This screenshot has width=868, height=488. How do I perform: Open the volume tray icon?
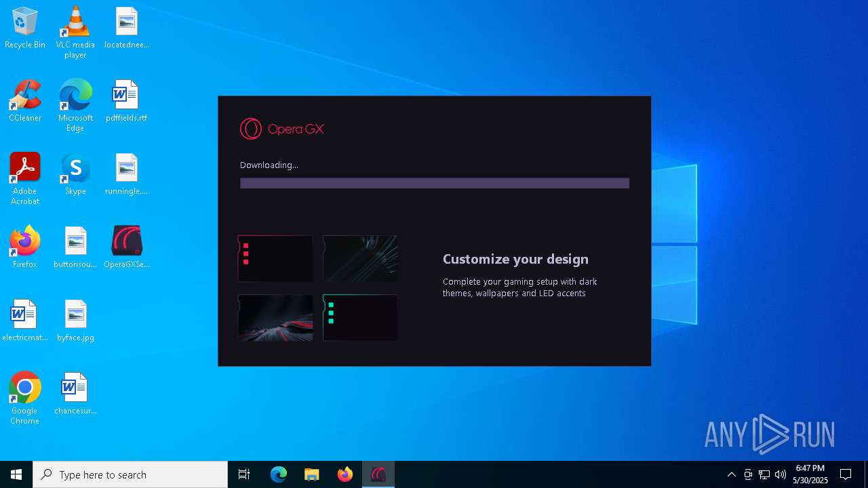coord(781,474)
